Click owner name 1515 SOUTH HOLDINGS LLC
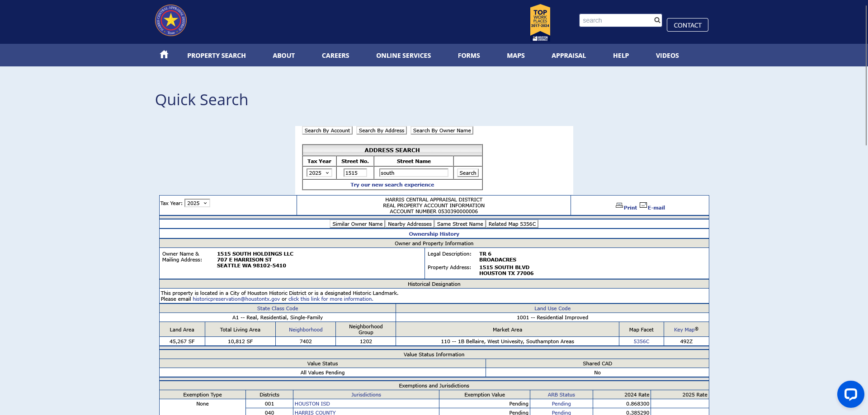The width and height of the screenshot is (868, 415). tap(255, 254)
